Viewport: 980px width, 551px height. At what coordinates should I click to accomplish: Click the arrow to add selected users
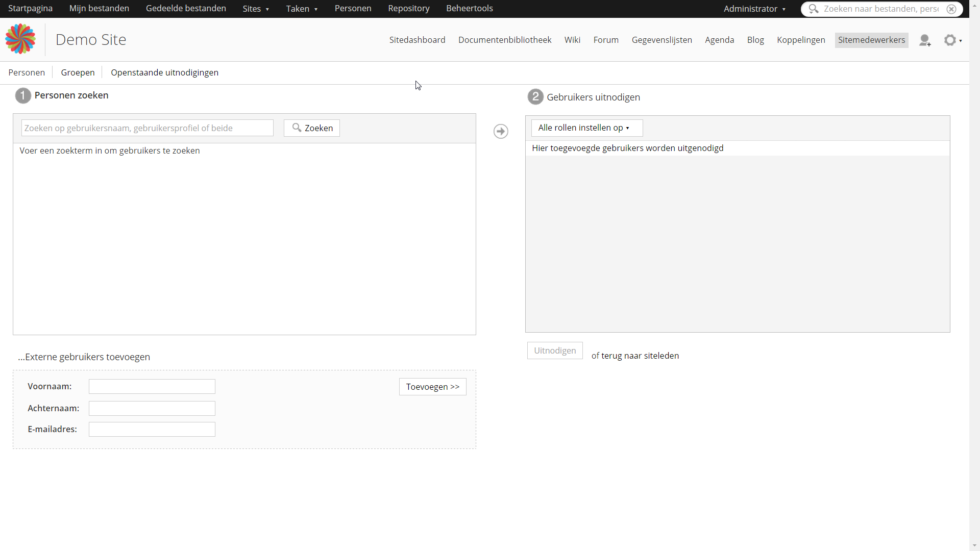click(501, 131)
